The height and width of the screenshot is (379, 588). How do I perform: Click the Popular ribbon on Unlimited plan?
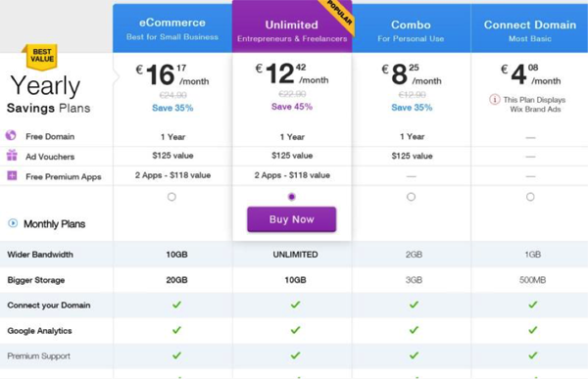[339, 15]
